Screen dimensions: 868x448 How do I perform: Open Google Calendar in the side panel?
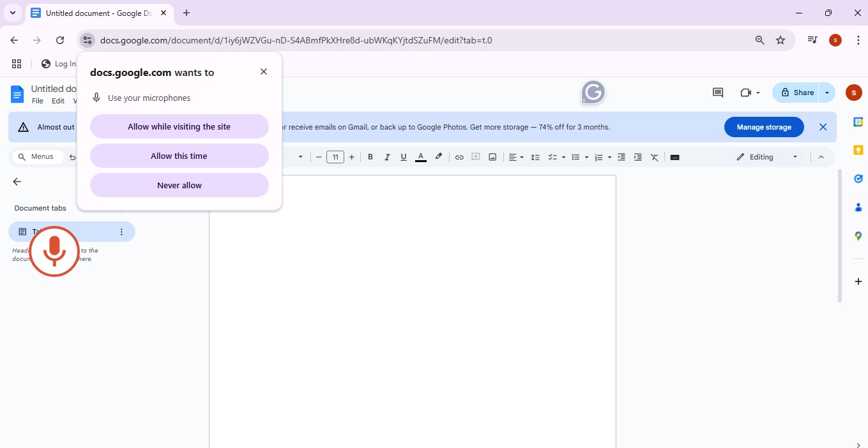(858, 121)
